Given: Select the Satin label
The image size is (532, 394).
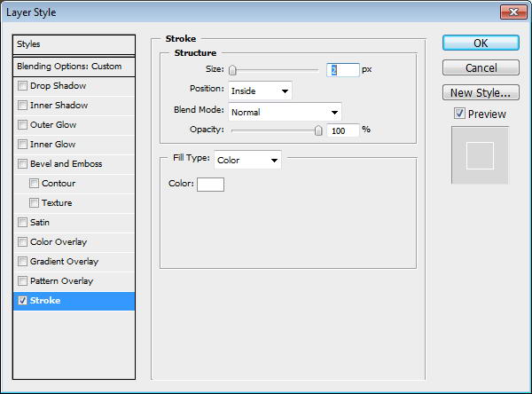Looking at the screenshot, I should click(x=40, y=223).
